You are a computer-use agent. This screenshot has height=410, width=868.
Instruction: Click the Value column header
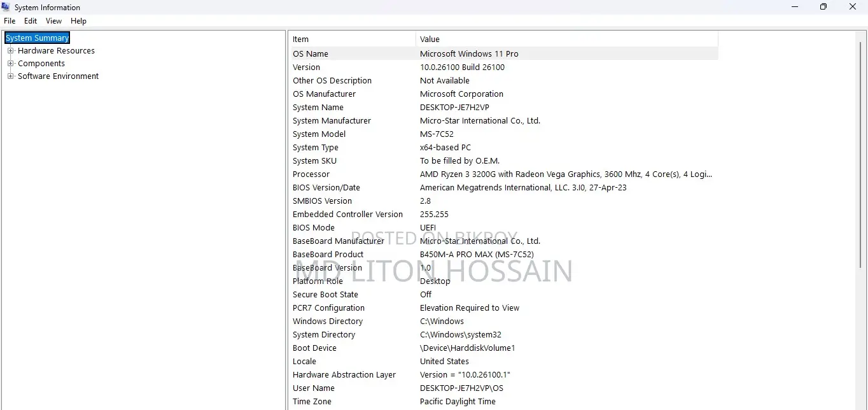(567, 39)
